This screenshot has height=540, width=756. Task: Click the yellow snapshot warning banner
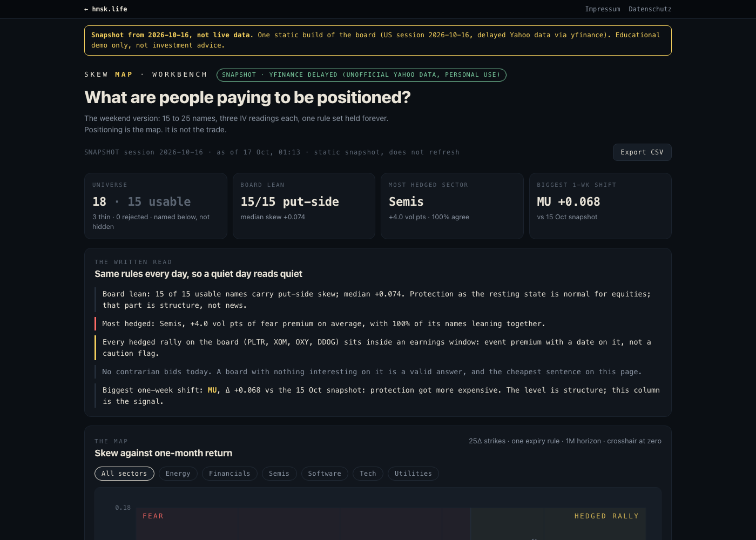coord(378,40)
